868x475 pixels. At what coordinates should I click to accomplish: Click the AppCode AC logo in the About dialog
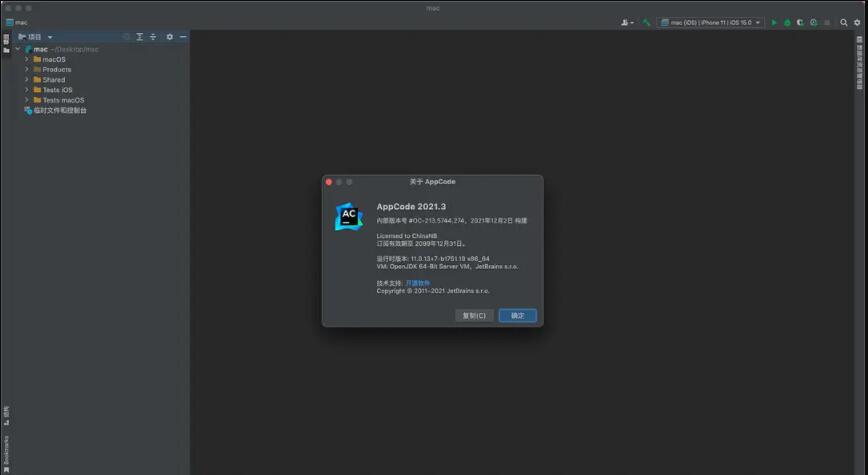tap(349, 216)
